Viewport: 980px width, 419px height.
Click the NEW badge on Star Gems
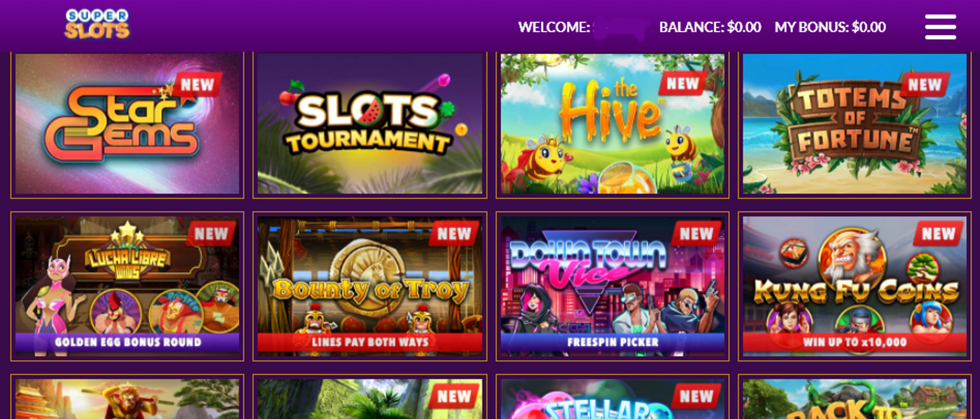[x=197, y=84]
